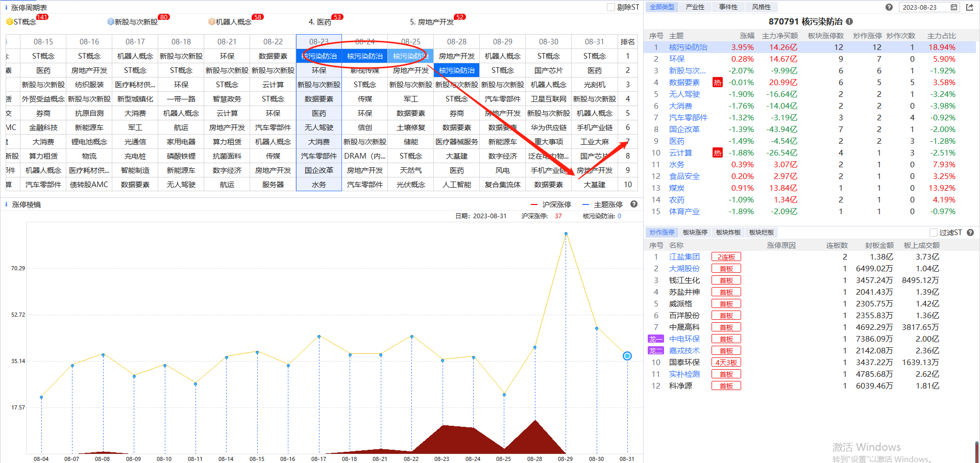Image resolution: width=980 pixels, height=463 pixels.
Task: Toggle the 沪深涨停 legend series
Action: [x=551, y=204]
